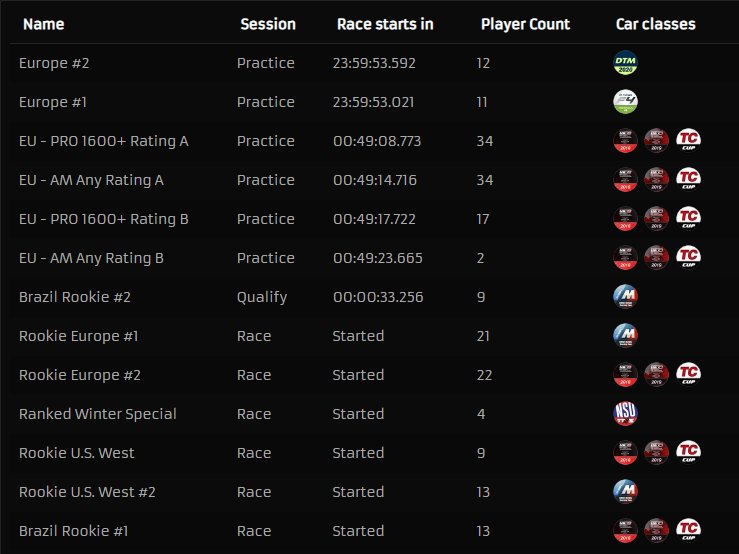The height and width of the screenshot is (554, 739).
Task: Click WTCR 2019 icon in EU - PRO 1600+ Rating B row
Action: click(656, 219)
